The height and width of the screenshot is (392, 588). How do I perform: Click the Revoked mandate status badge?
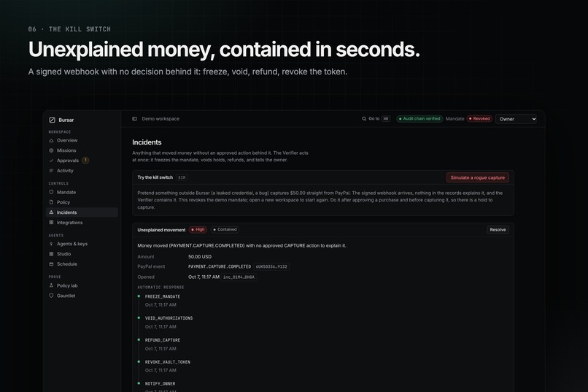tap(479, 119)
